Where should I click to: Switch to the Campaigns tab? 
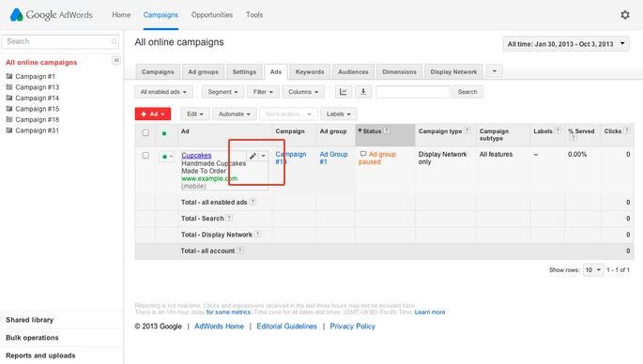pos(158,71)
